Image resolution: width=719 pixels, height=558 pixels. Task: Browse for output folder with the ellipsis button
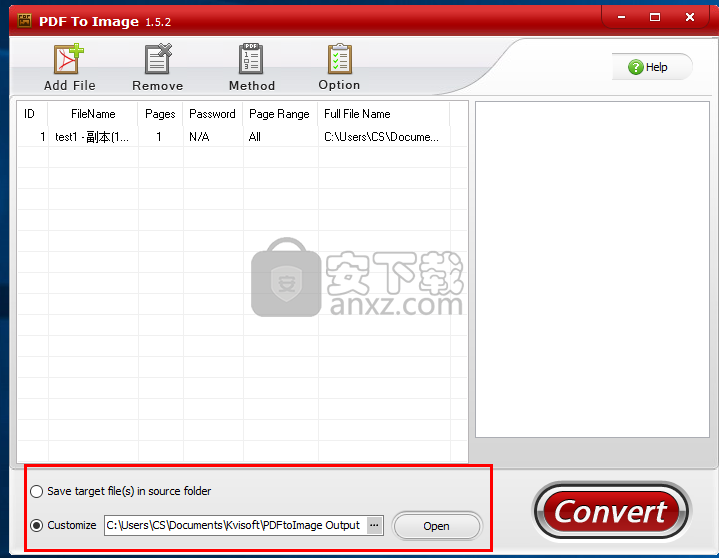coord(375,525)
